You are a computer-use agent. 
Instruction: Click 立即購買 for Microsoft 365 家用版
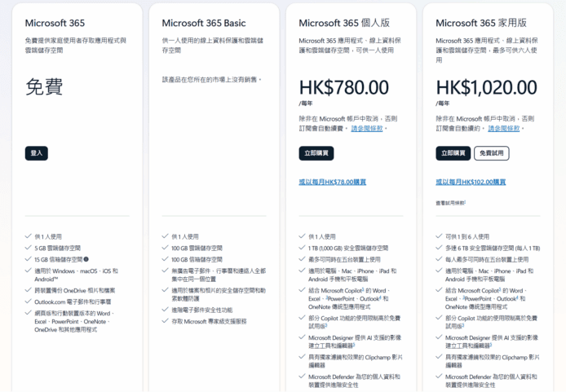tap(453, 153)
